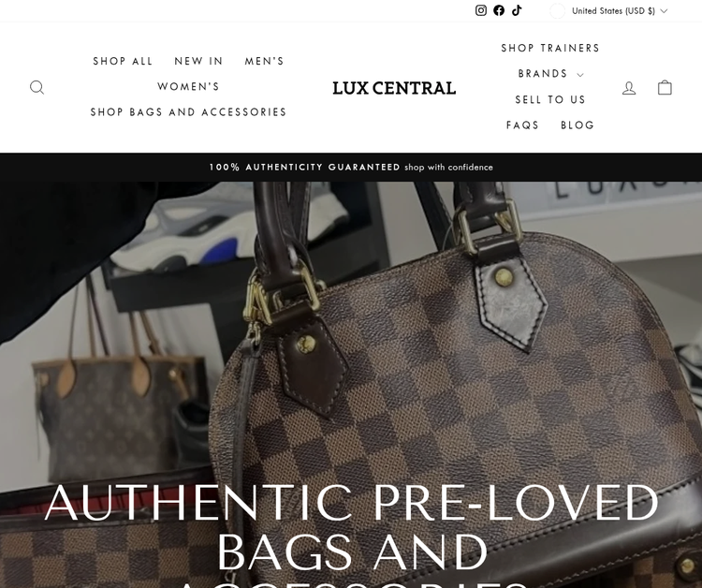Open the TikTok icon link
702x588 pixels.
click(517, 10)
